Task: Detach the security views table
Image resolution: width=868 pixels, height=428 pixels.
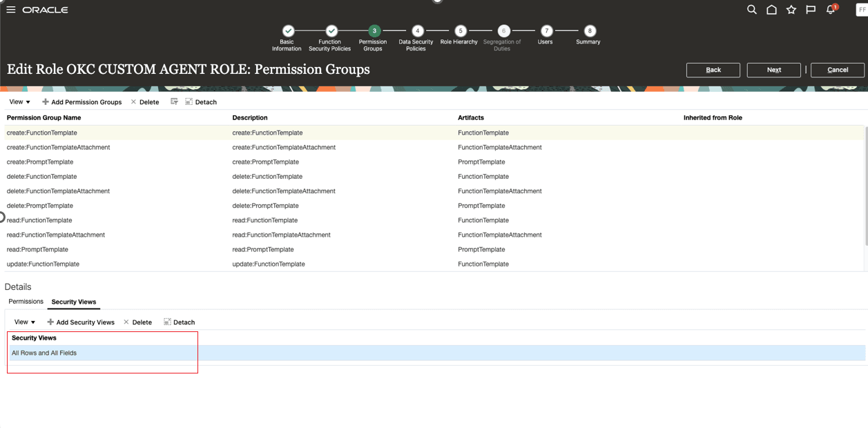Action: (180, 322)
